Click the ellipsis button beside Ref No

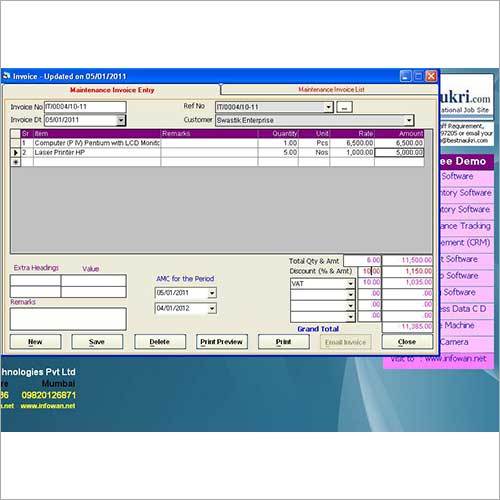click(x=344, y=107)
